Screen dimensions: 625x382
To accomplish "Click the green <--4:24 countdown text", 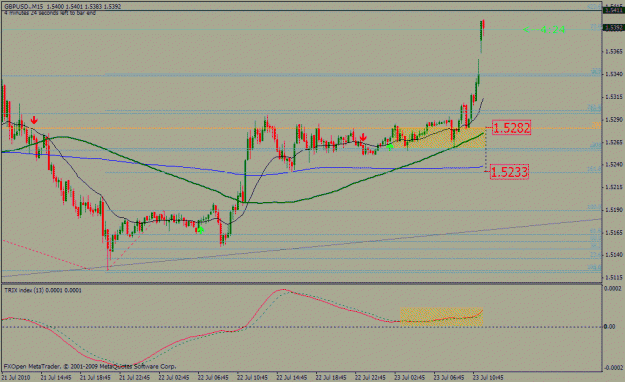I will 544,30.
